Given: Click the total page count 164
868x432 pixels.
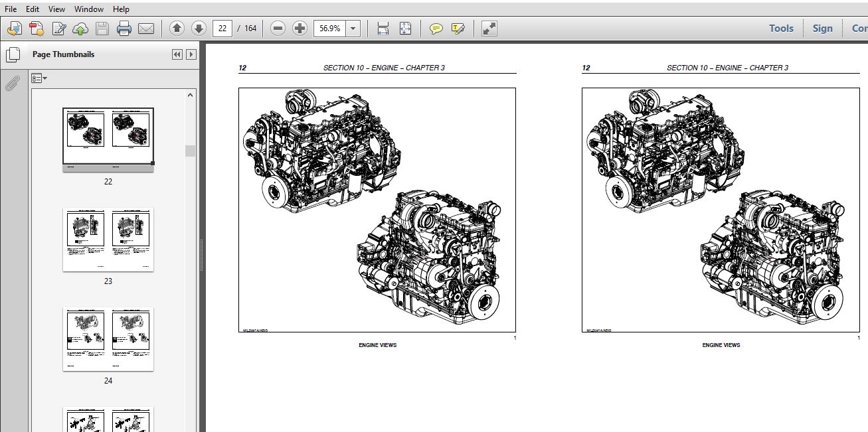Looking at the screenshot, I should click(x=250, y=29).
